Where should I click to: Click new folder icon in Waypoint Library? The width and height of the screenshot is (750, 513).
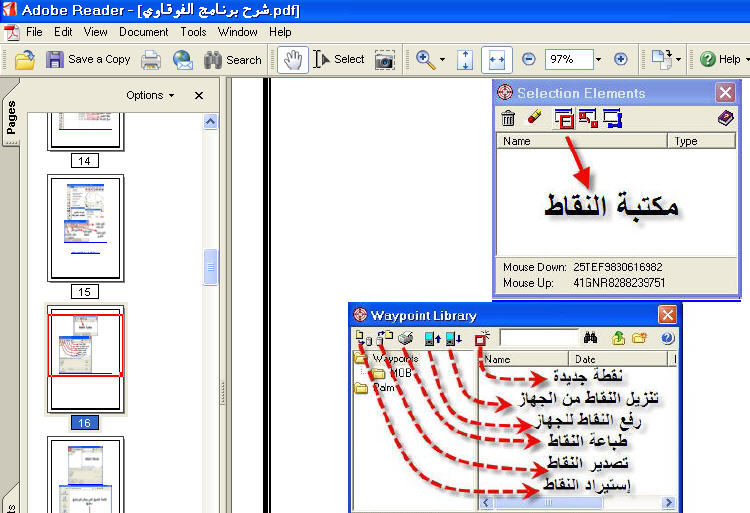(640, 338)
